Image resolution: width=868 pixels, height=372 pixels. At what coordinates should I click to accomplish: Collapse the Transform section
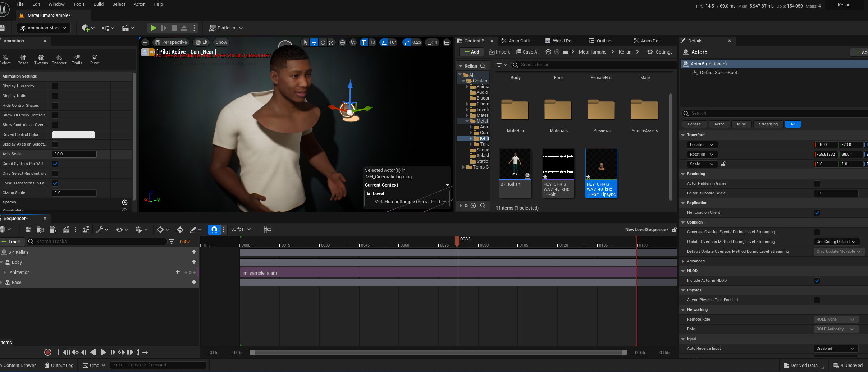[x=683, y=135]
